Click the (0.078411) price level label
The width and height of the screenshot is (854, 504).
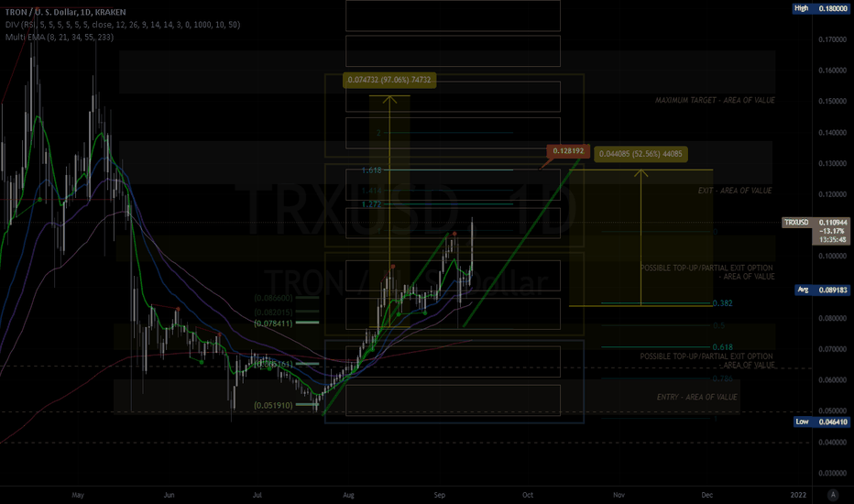point(273,323)
